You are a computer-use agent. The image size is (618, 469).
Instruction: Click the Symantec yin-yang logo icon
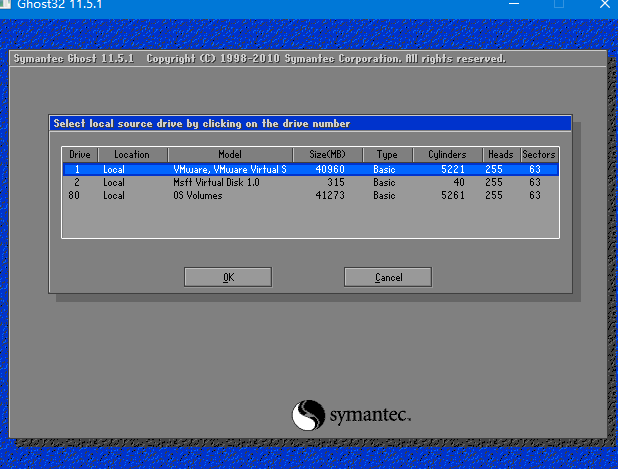[x=307, y=415]
